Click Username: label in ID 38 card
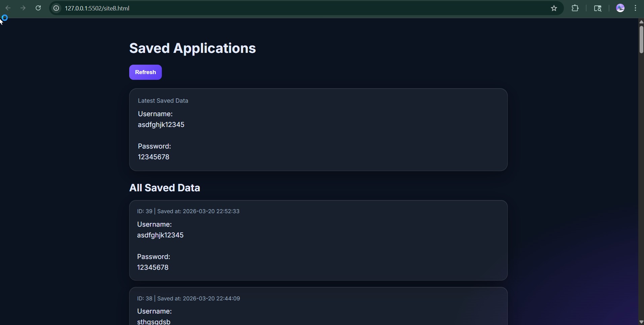This screenshot has height=325, width=644. pos(154,311)
